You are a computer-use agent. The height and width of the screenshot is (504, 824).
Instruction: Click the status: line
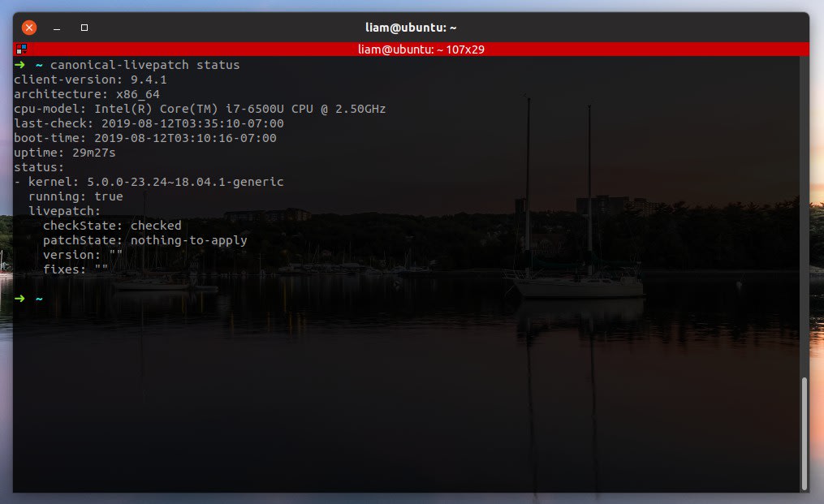pyautogui.click(x=39, y=167)
